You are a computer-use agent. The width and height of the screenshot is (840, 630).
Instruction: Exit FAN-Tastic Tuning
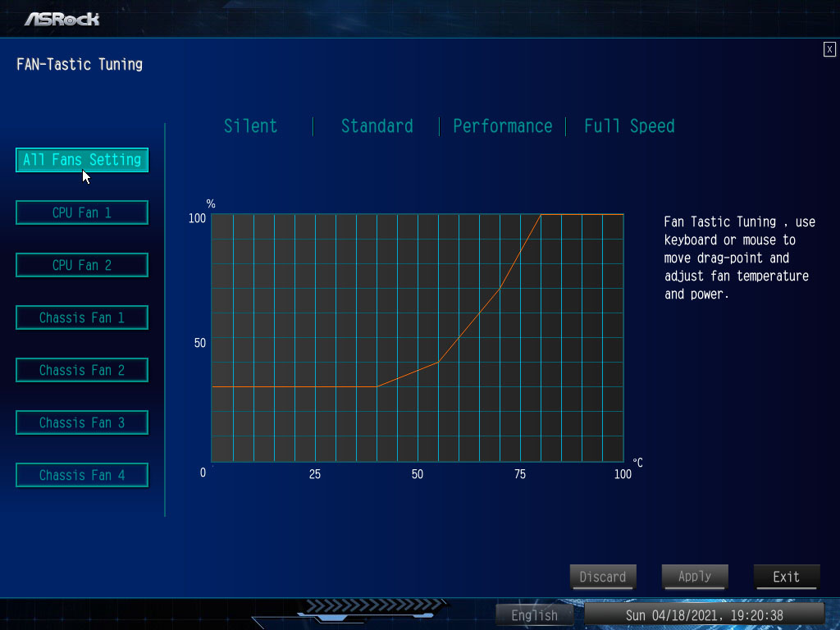pos(787,577)
